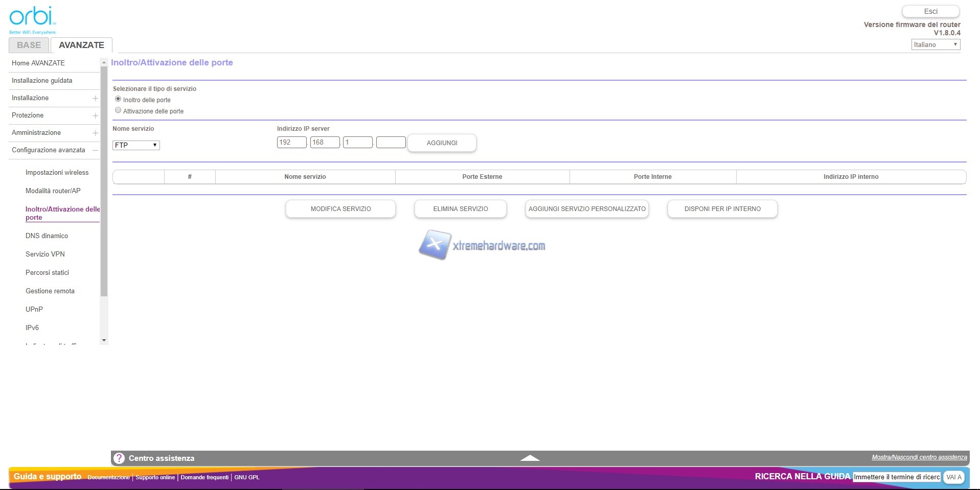Expand the Protezione section plus icon

pos(95,115)
